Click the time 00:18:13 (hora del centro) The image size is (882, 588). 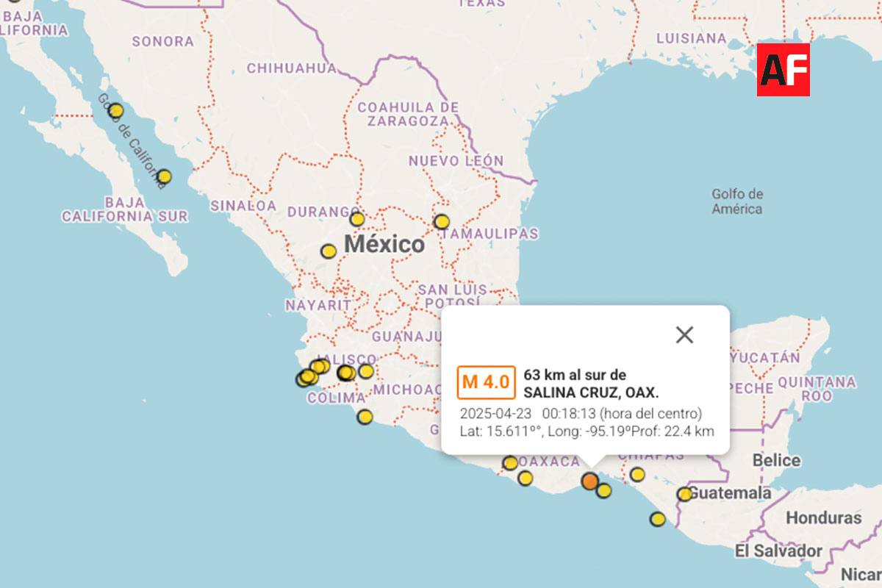(x=622, y=414)
